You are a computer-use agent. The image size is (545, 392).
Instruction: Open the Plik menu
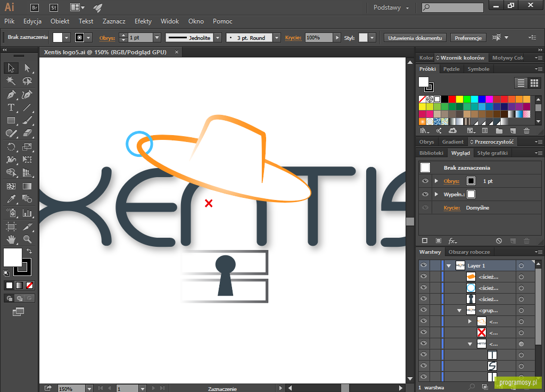(10, 21)
